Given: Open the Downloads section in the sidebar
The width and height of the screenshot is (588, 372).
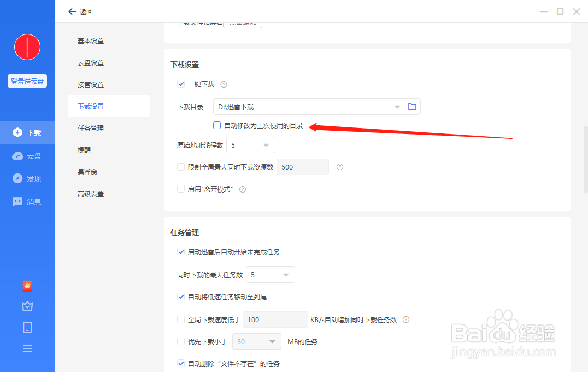Looking at the screenshot, I should (27, 132).
